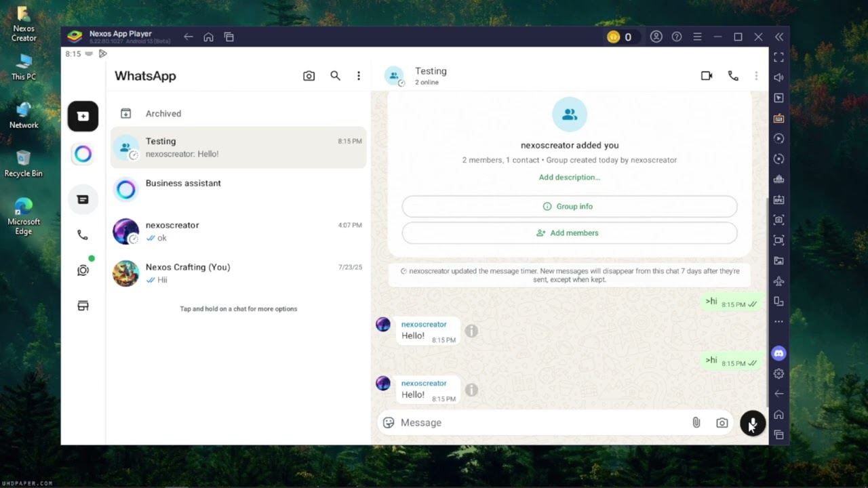The height and width of the screenshot is (488, 868).
Task: Select the Testing group chat
Action: (x=238, y=147)
